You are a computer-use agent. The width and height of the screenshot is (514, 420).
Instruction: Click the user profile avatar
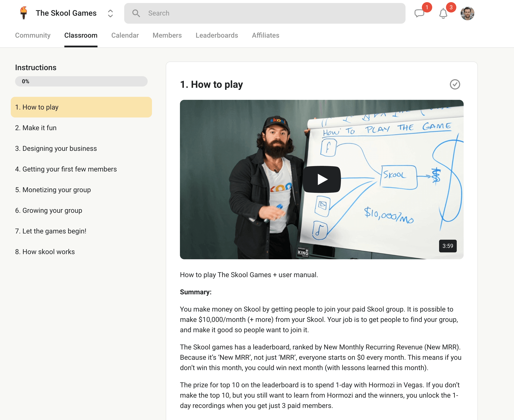coord(467,13)
